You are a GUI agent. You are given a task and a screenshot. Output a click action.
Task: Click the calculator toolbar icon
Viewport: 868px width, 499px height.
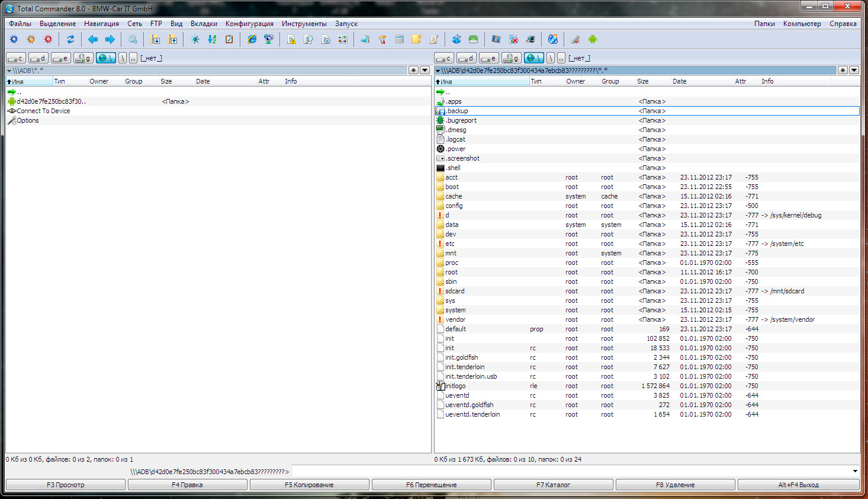tap(400, 40)
